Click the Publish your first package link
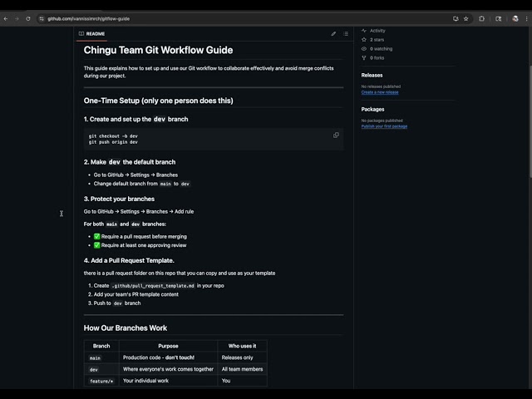This screenshot has height=399, width=532. click(384, 126)
